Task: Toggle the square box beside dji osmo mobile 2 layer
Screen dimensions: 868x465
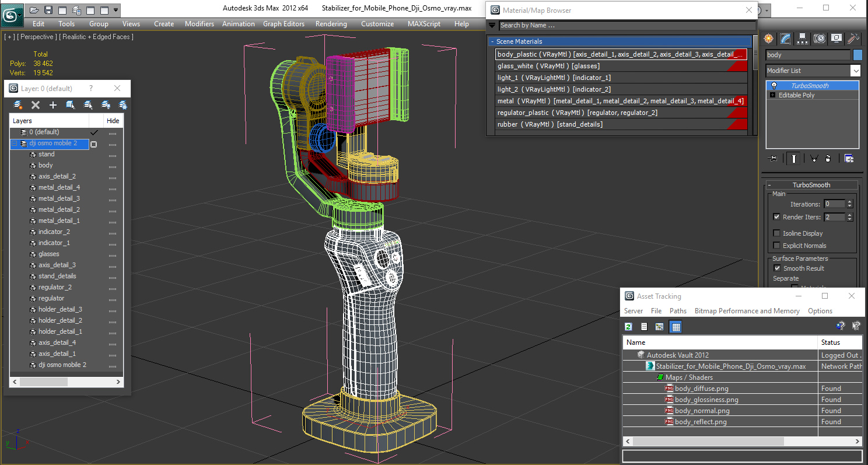Action: click(x=94, y=144)
